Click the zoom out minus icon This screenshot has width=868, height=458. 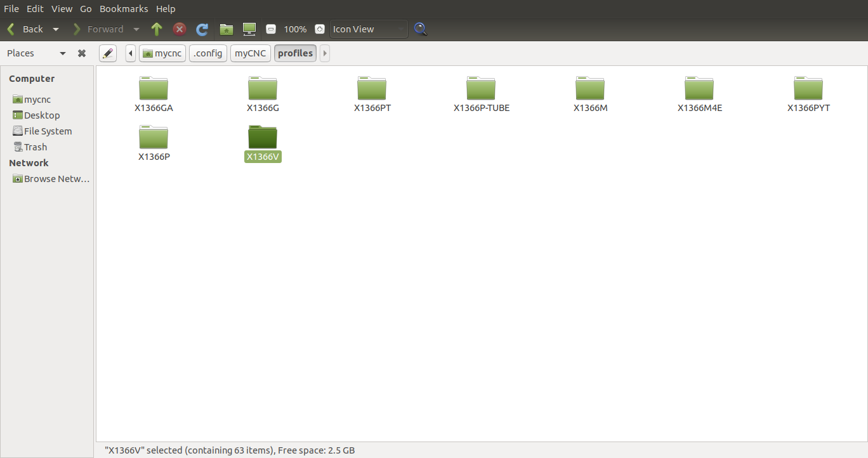pos(271,29)
